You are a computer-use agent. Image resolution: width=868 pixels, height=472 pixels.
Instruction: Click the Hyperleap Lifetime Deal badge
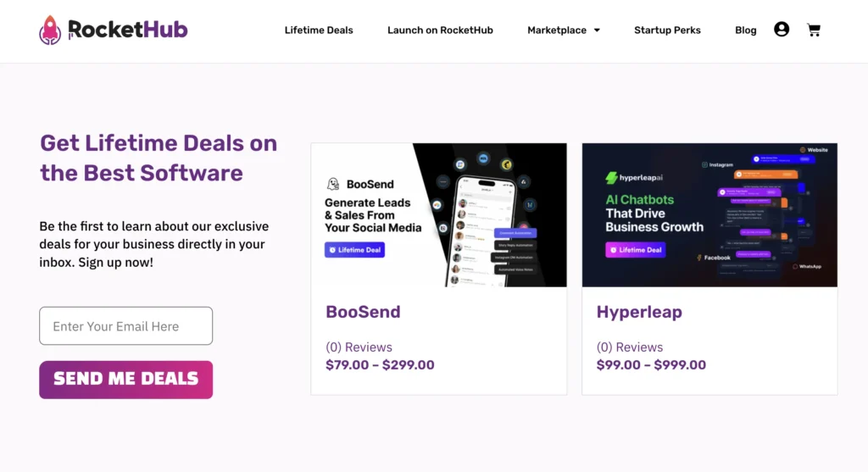(635, 250)
